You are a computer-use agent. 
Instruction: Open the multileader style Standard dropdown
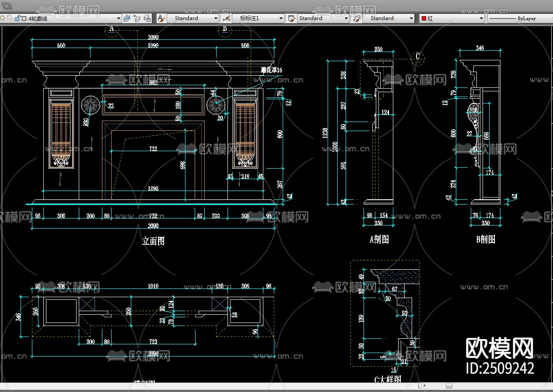click(411, 18)
